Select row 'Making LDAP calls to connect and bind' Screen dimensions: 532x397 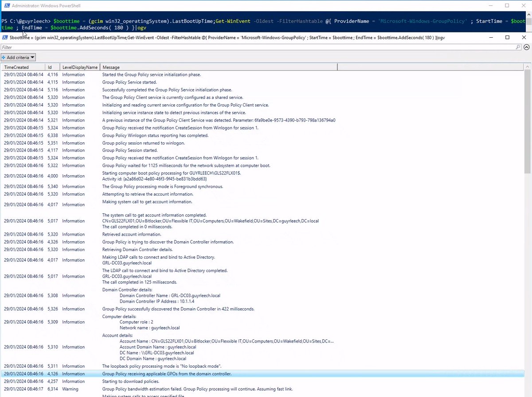[x=262, y=260]
